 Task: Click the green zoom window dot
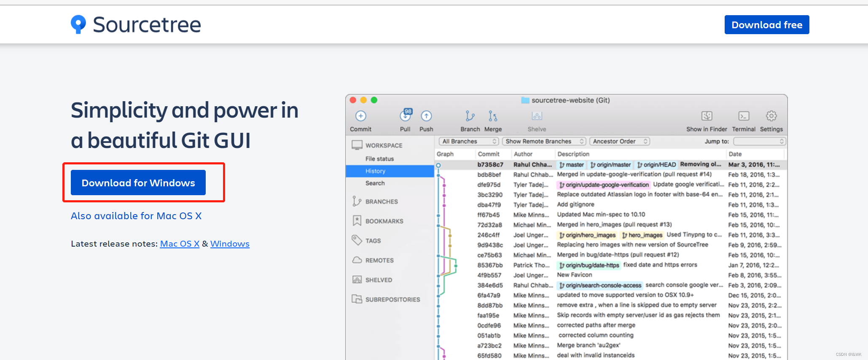[374, 100]
